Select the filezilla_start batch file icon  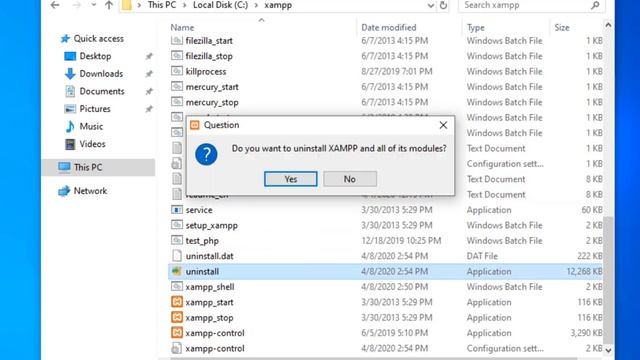[x=177, y=40]
